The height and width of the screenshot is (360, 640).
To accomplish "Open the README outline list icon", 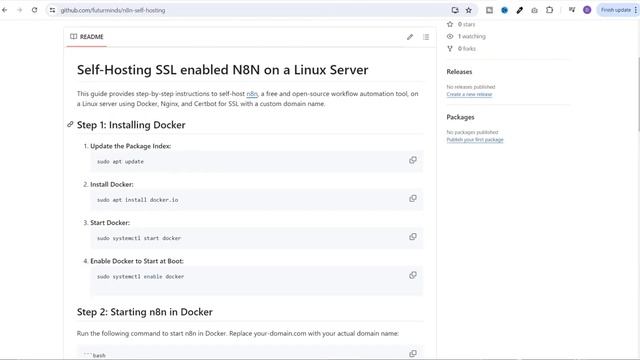I will pos(426,37).
